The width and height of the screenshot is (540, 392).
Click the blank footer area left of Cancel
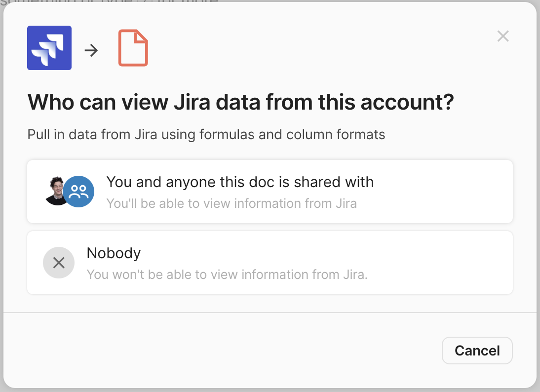click(222, 351)
